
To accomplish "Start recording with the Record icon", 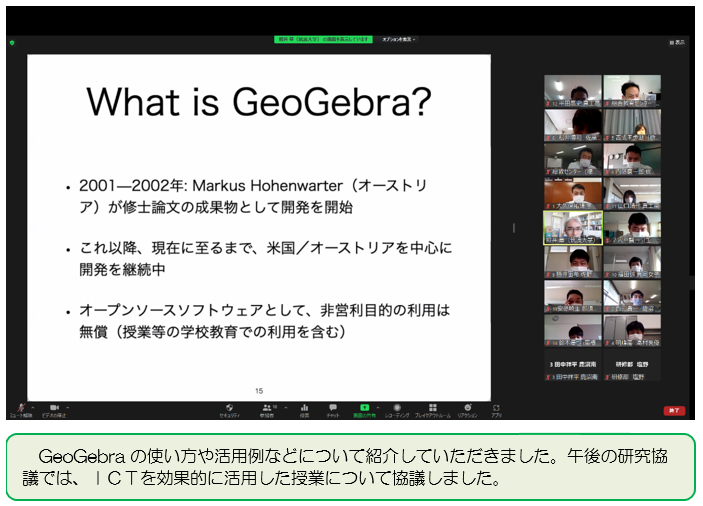I will [x=397, y=407].
